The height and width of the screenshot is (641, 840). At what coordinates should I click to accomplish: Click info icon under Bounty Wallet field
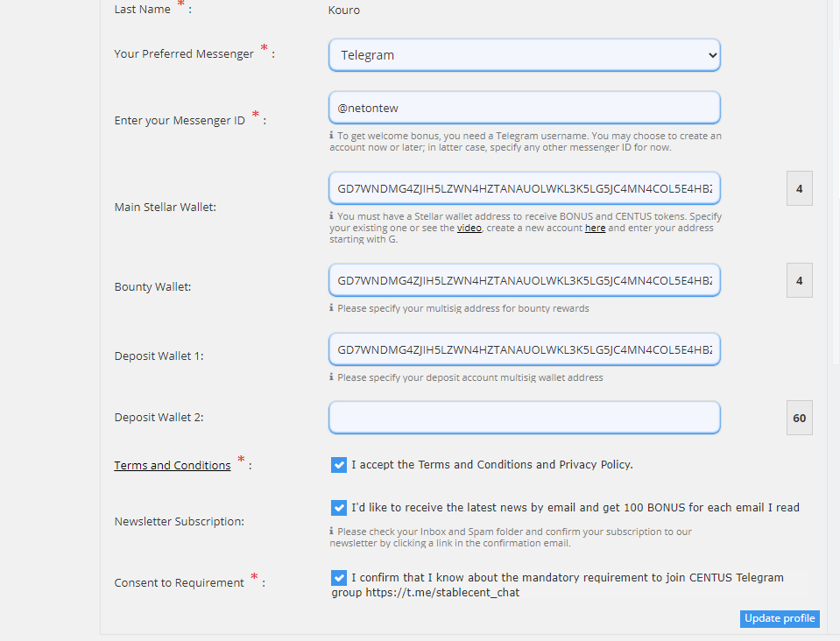pos(332,308)
